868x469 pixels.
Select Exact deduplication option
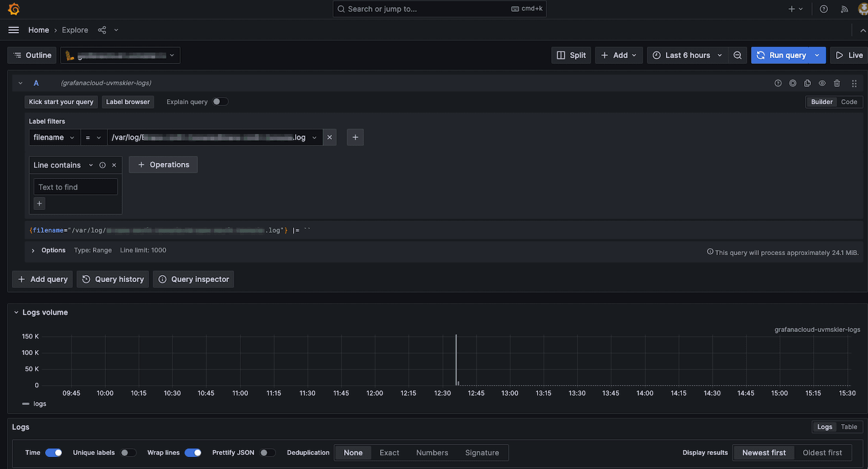pyautogui.click(x=390, y=453)
